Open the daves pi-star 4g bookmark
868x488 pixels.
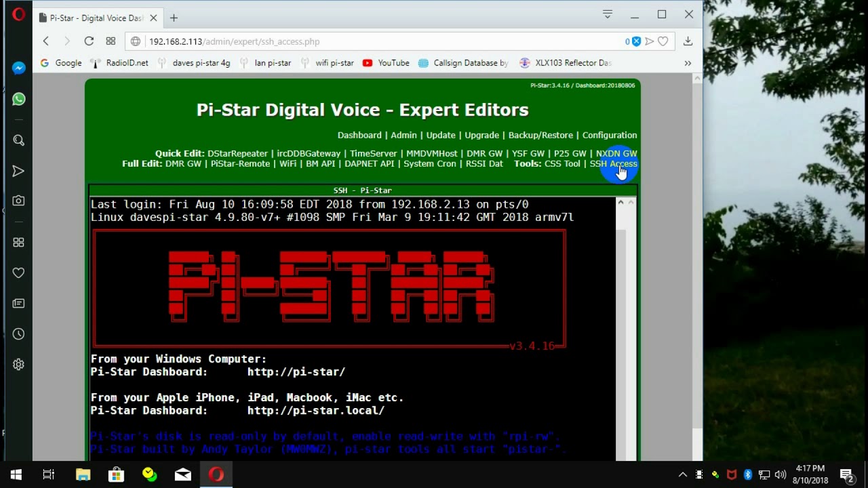point(194,63)
